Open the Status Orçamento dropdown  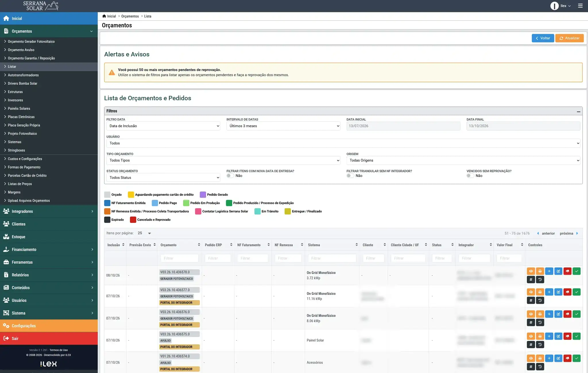tap(163, 178)
